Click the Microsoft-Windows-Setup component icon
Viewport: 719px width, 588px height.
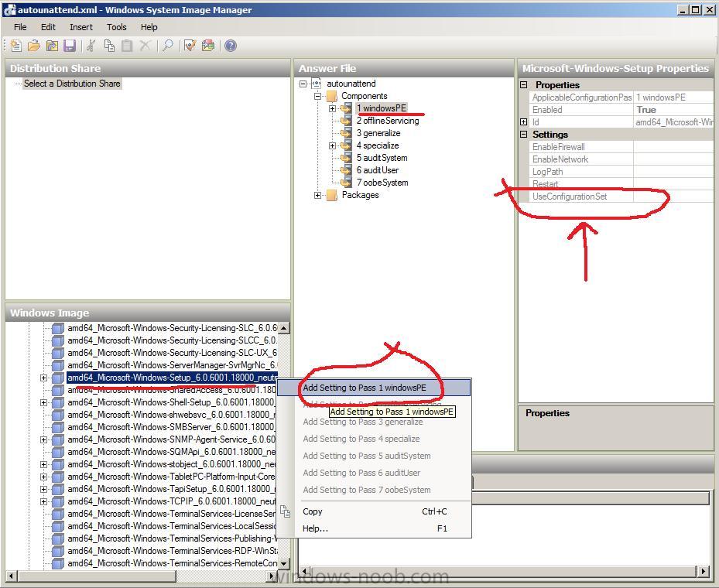tap(58, 378)
